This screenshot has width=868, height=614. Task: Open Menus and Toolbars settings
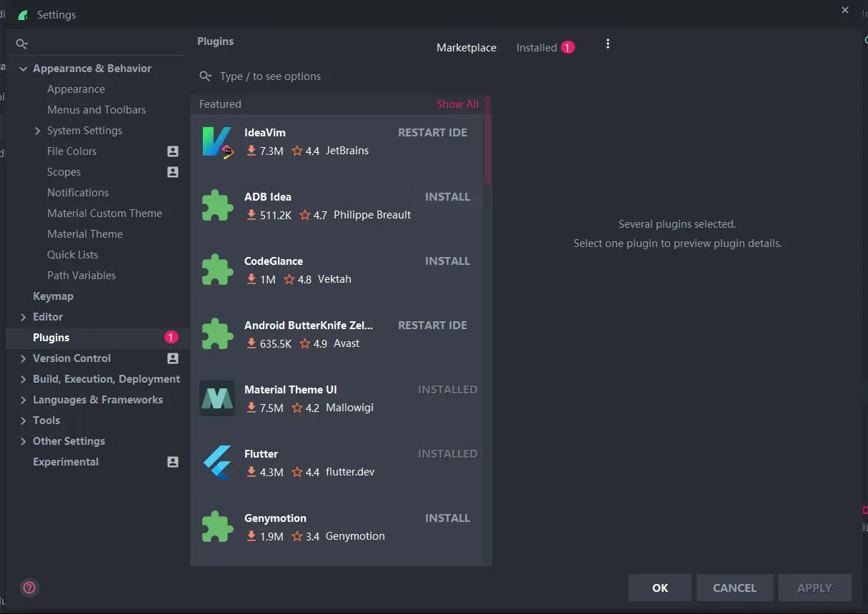tap(96, 110)
